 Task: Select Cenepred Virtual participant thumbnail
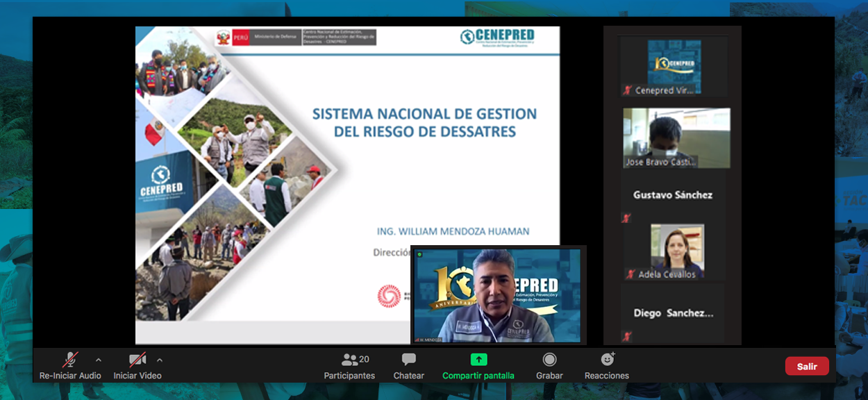coord(674,67)
